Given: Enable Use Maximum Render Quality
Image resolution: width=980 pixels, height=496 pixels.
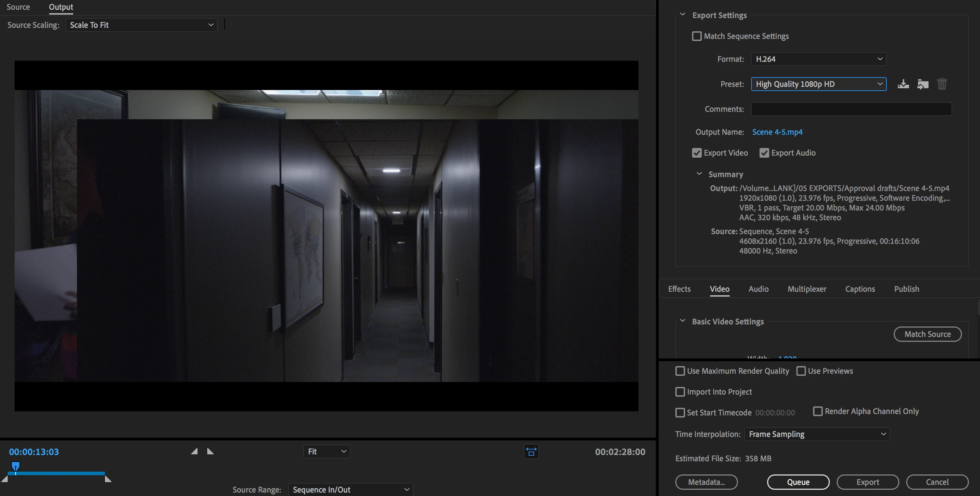Looking at the screenshot, I should click(x=680, y=371).
